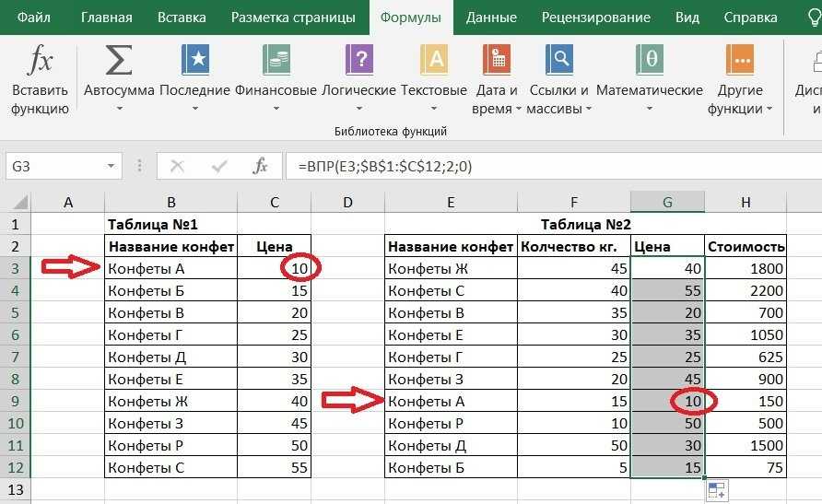Screen dimensions: 822x504
Task: Open the Math (Математические) functions icon
Action: point(650,60)
